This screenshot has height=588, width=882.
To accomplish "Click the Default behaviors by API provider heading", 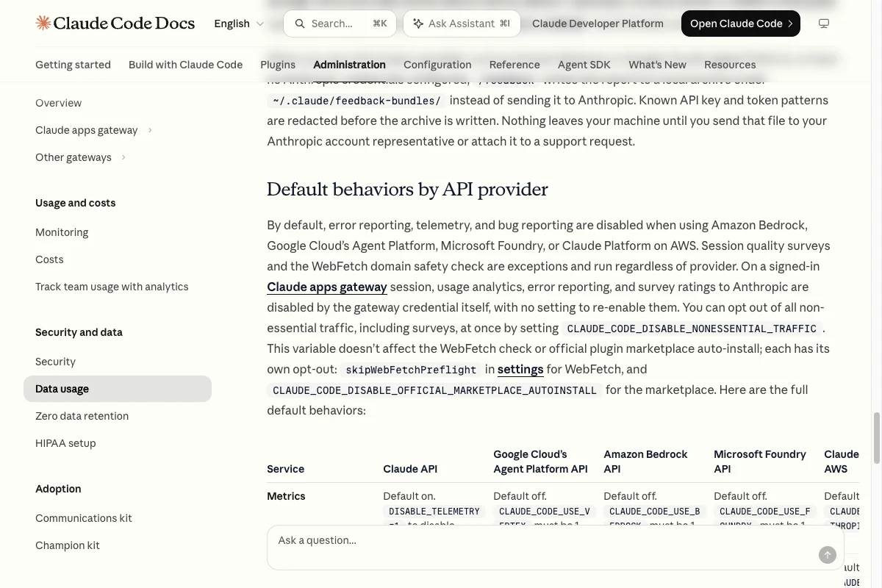I will [x=407, y=190].
